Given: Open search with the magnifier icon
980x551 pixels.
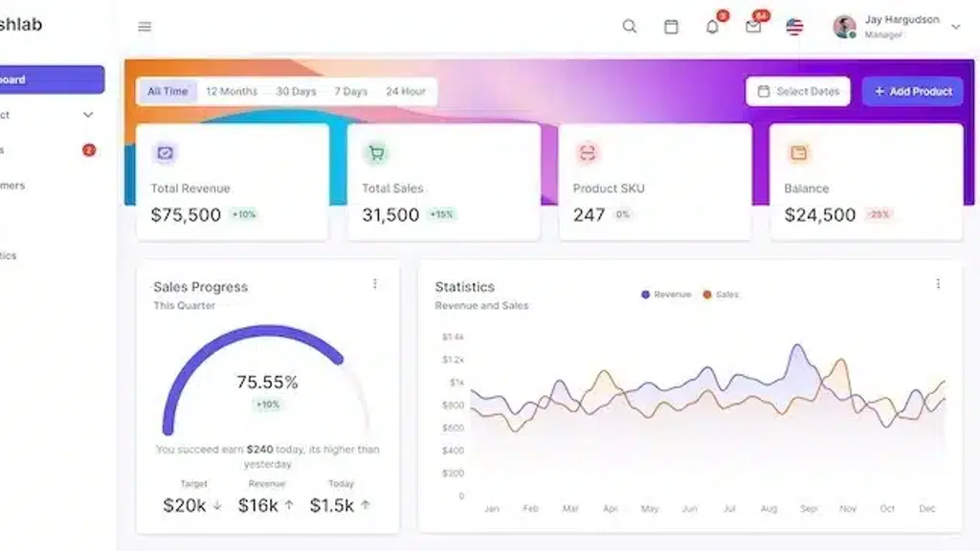Looking at the screenshot, I should [x=630, y=26].
